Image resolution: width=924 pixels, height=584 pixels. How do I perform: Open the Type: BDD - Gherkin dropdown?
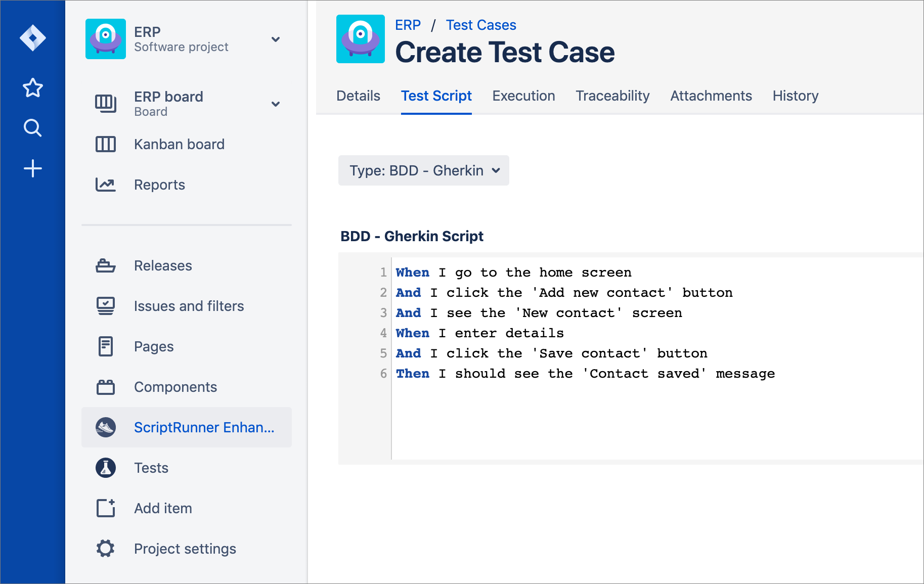[423, 170]
